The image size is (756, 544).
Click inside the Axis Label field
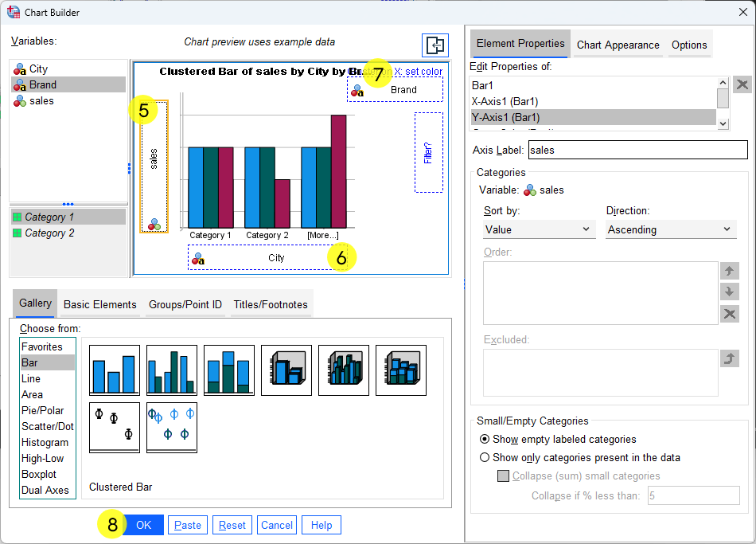(637, 149)
